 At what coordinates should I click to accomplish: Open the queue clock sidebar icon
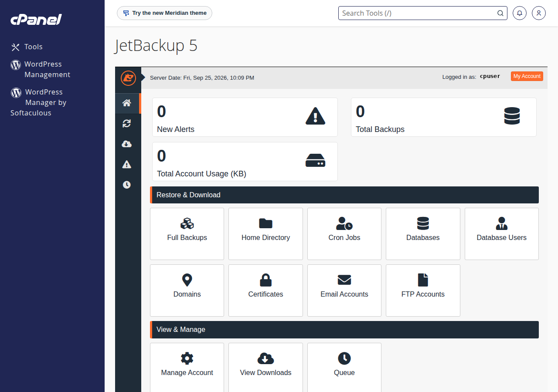(127, 185)
